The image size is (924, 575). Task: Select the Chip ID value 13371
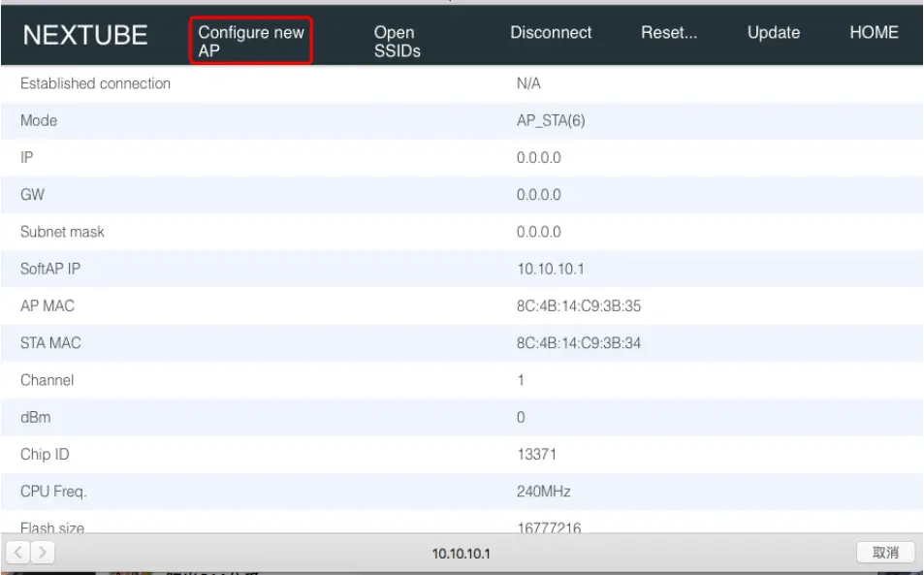coord(536,455)
